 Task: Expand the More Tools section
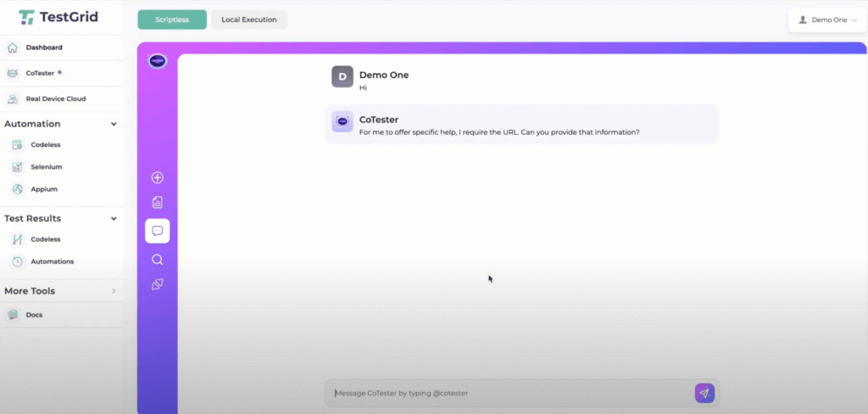[114, 291]
